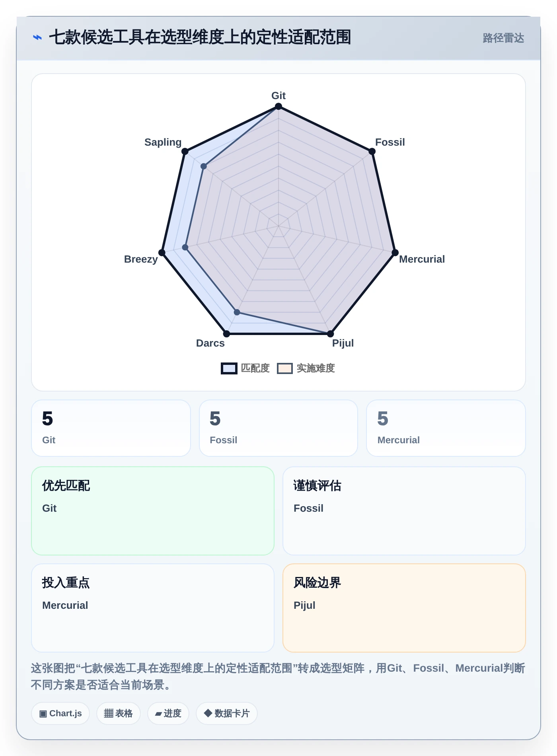Click the description paragraph below the cards
557x756 pixels.
click(278, 676)
